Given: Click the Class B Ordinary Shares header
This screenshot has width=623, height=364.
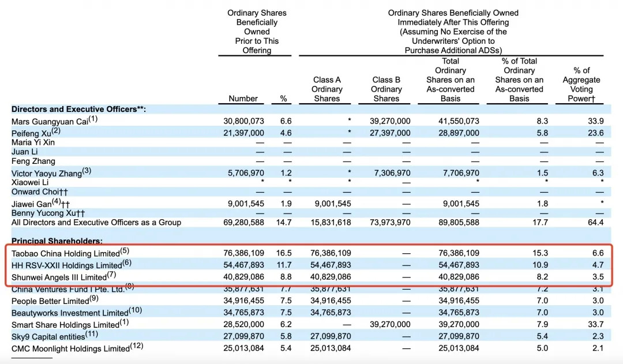Looking at the screenshot, I should [386, 89].
